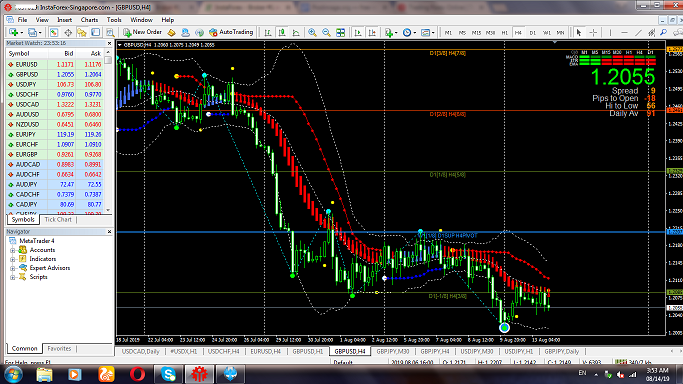Switch to the MN timeframe
The width and height of the screenshot is (683, 384).
[561, 33]
